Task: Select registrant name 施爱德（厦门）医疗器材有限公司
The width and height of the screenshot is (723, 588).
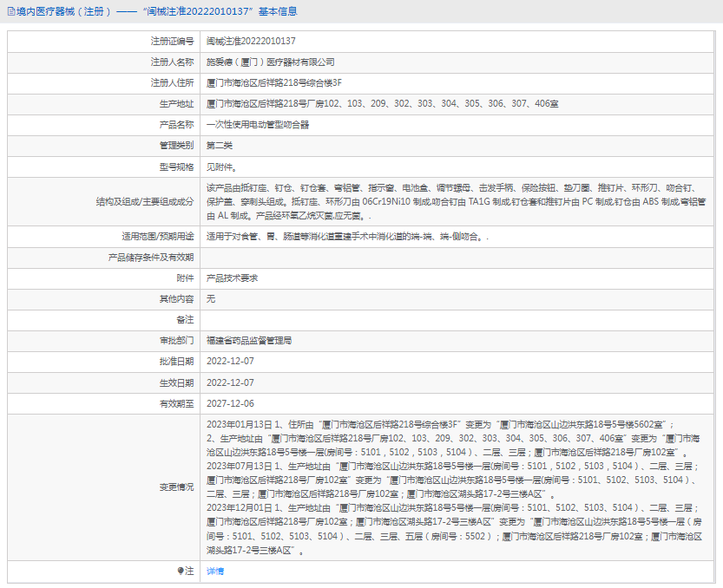Action: tap(270, 62)
